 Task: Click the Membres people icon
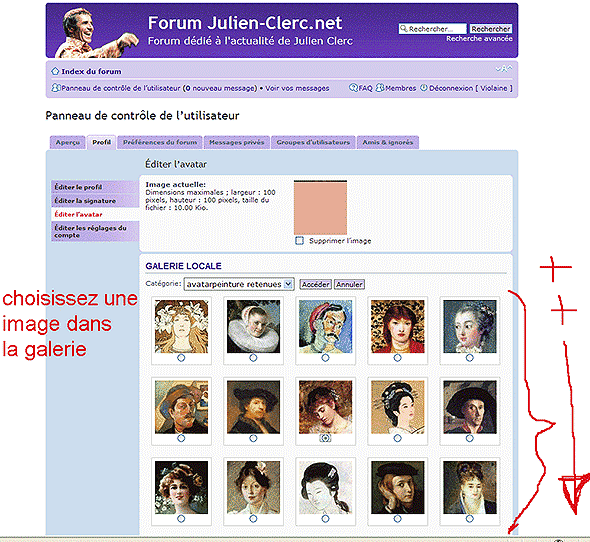(x=380, y=88)
